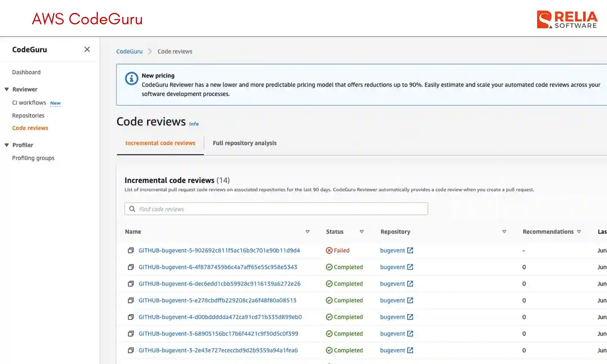
Task: Open the CodeGuru breadcrumb link
Action: [129, 51]
